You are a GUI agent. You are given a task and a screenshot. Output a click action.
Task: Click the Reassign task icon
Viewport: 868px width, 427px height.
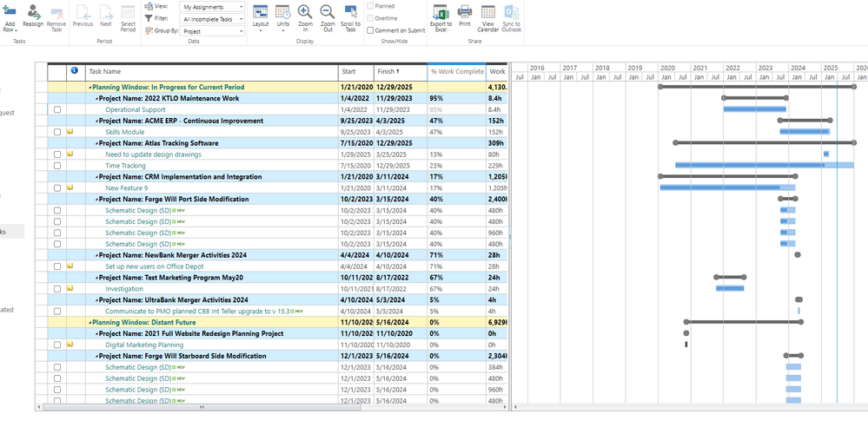35,13
